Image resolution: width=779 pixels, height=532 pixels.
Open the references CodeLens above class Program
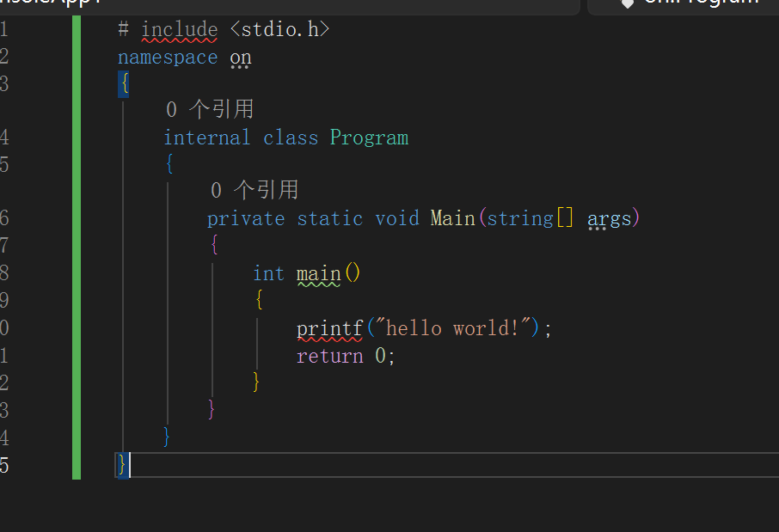(210, 109)
